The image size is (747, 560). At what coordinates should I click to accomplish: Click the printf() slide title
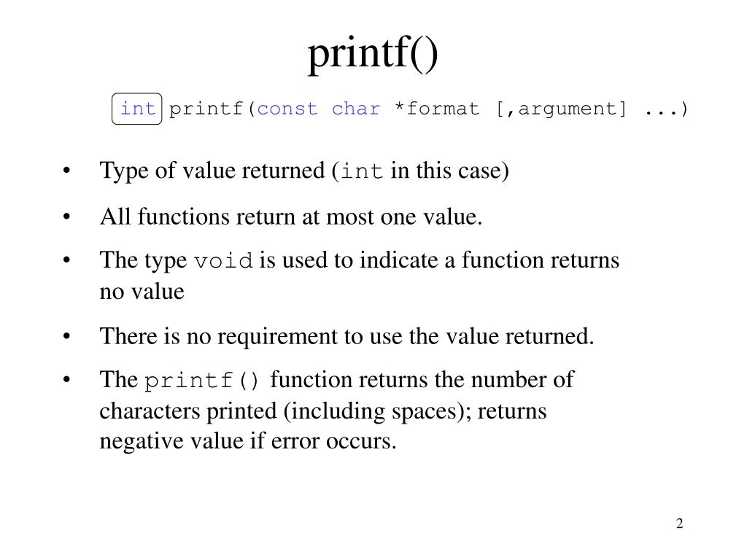click(x=373, y=54)
